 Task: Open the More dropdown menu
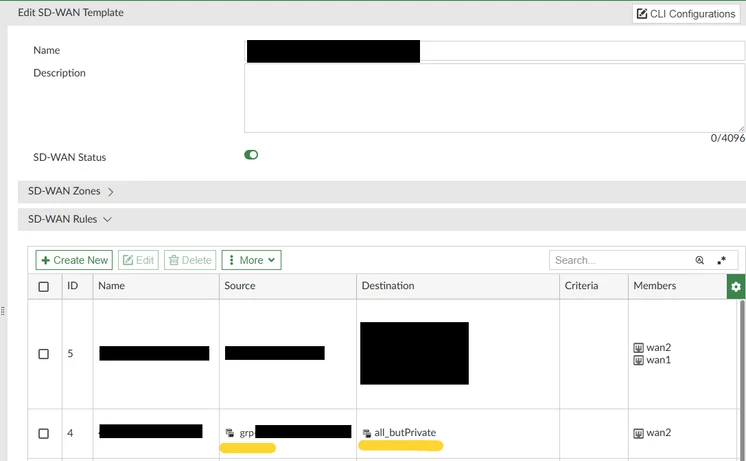(x=252, y=260)
